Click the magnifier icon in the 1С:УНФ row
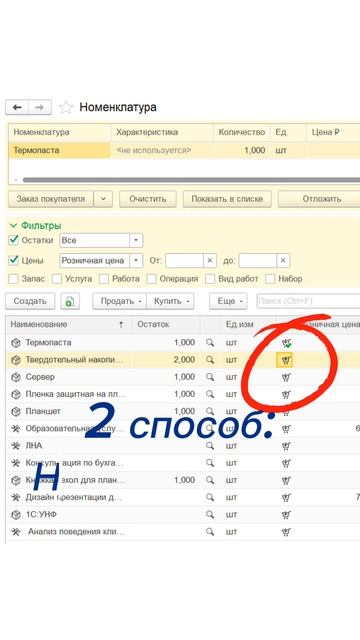This screenshot has width=360, height=640. coord(210,514)
